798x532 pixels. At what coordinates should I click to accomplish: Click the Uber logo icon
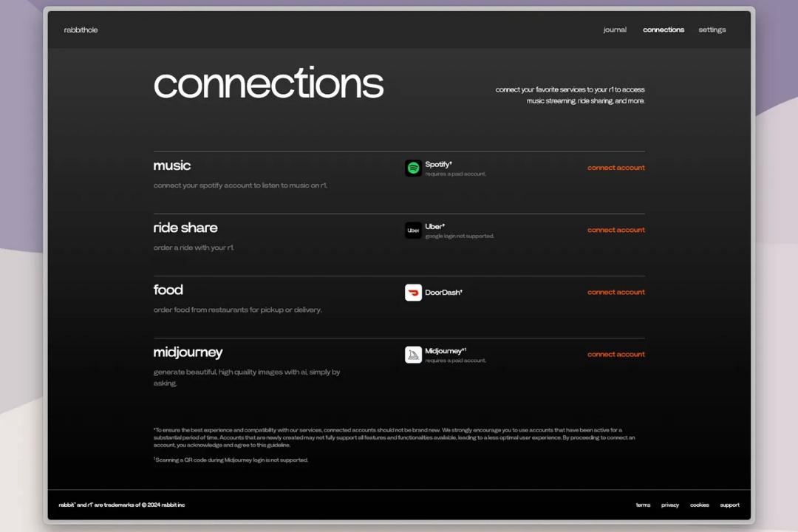[413, 230]
